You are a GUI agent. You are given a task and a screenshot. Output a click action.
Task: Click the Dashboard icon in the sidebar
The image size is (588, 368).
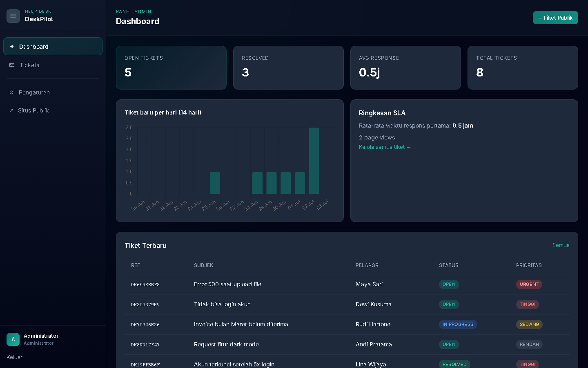pos(12,47)
